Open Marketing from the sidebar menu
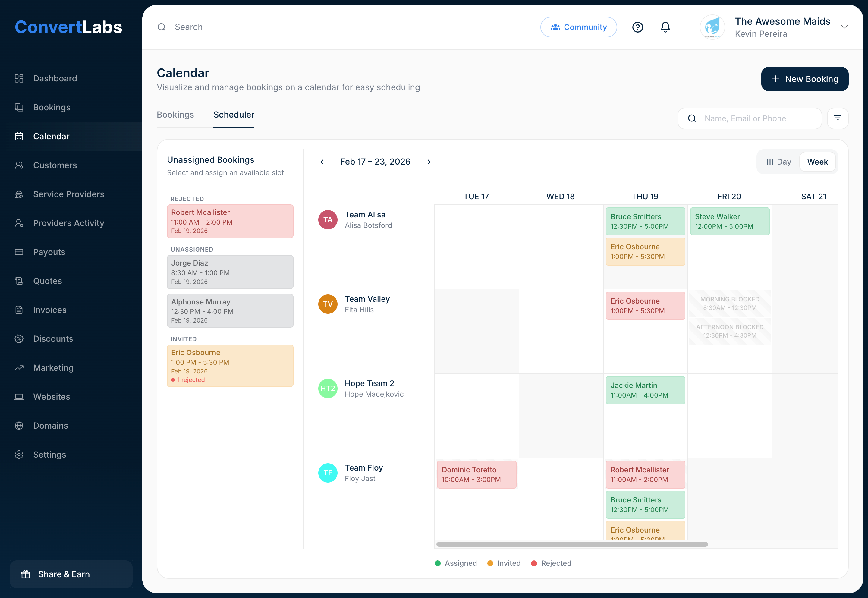Image resolution: width=868 pixels, height=598 pixels. click(x=53, y=367)
